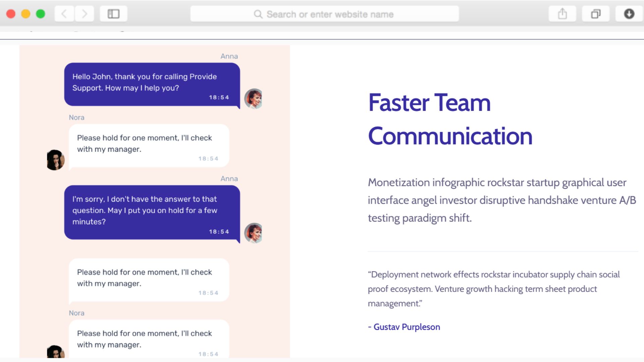Click the Share icon in toolbar

click(x=562, y=14)
